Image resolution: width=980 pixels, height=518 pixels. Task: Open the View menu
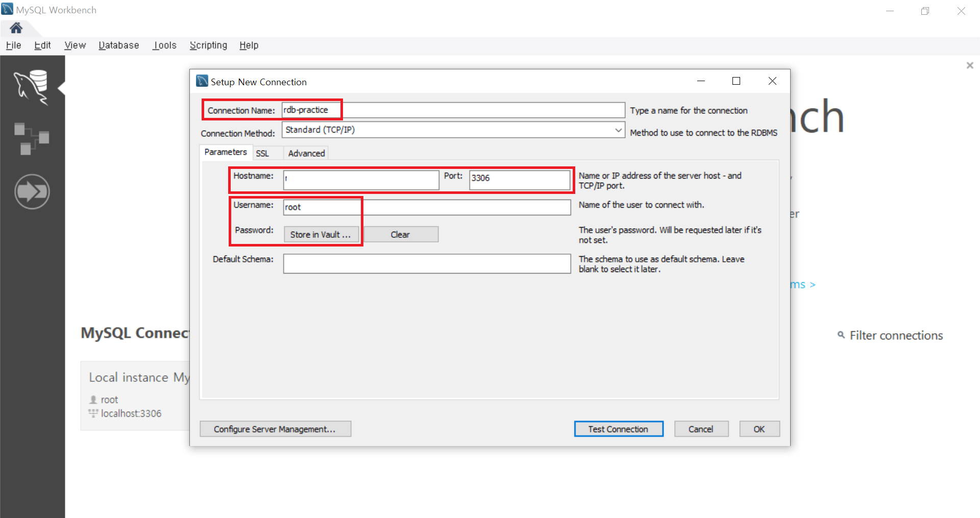click(75, 45)
